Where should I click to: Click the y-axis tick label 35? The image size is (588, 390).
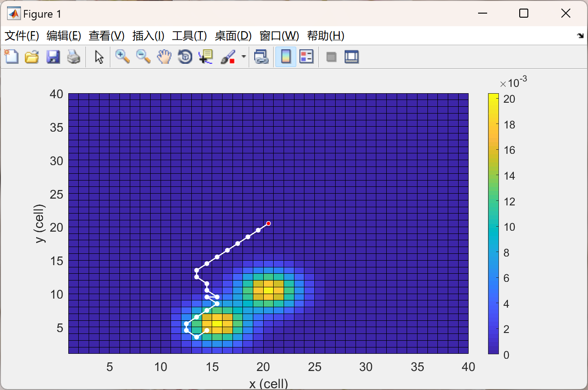[56, 128]
